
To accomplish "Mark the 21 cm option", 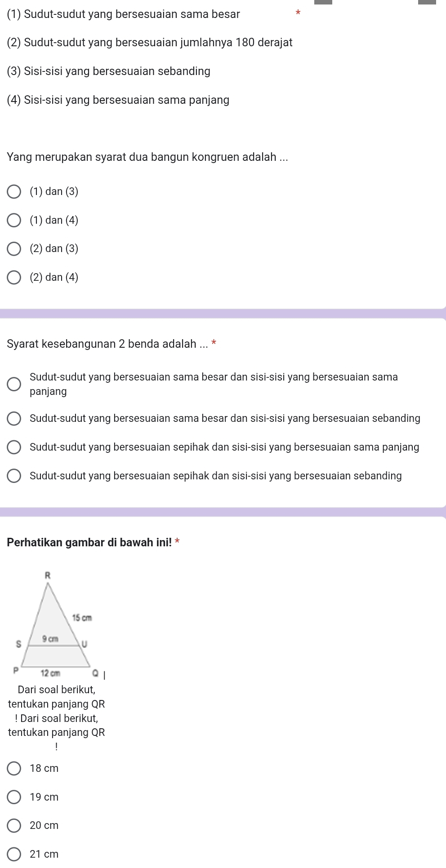I will coord(14,854).
